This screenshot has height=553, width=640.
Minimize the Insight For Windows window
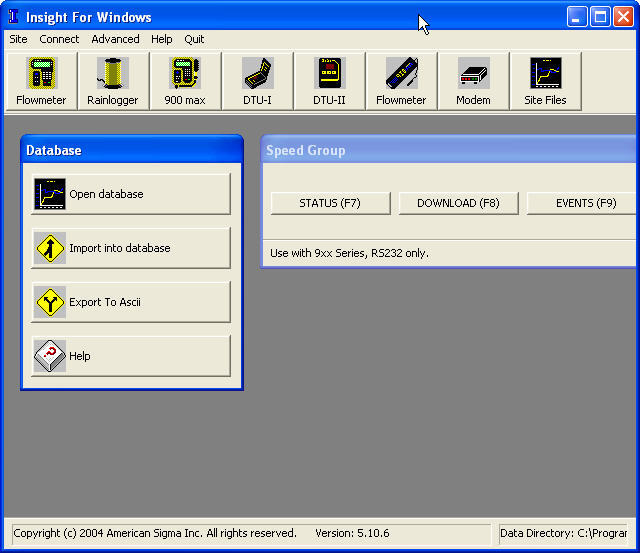point(577,17)
